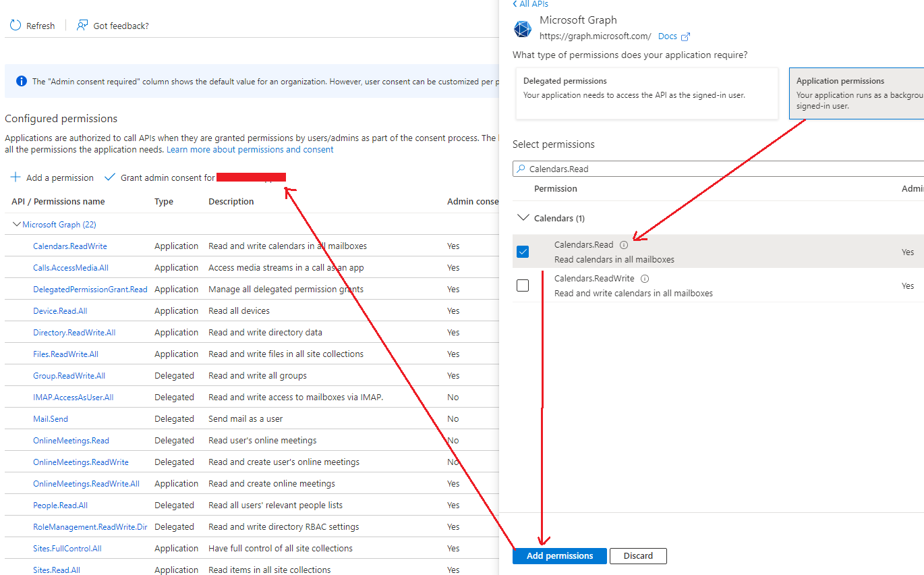924x575 pixels.
Task: Click the Type column header
Action: click(x=164, y=202)
